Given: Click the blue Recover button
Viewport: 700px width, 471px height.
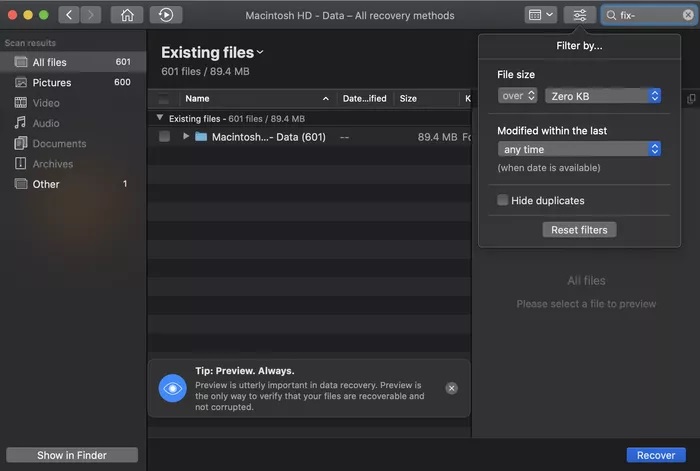Looking at the screenshot, I should [x=656, y=455].
